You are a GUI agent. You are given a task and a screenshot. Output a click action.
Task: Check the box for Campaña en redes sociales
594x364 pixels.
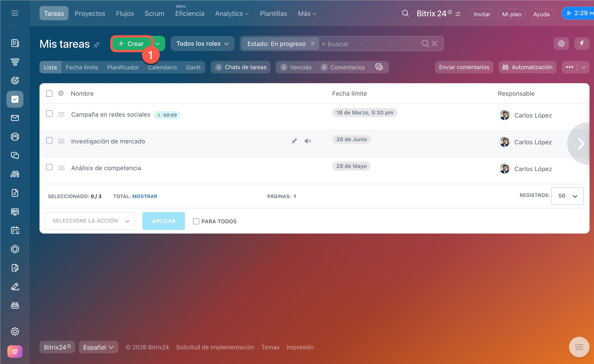click(49, 114)
